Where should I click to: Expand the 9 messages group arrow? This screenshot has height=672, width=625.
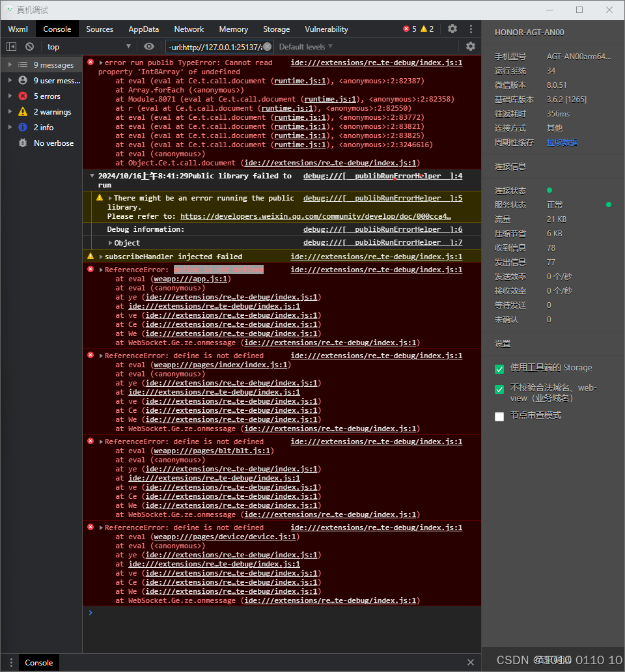[10, 64]
